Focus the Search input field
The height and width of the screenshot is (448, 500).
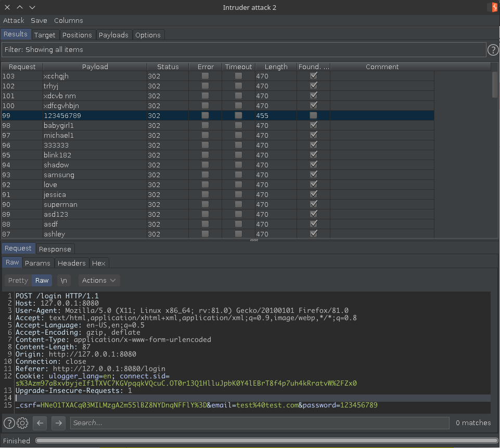pyautogui.click(x=260, y=423)
